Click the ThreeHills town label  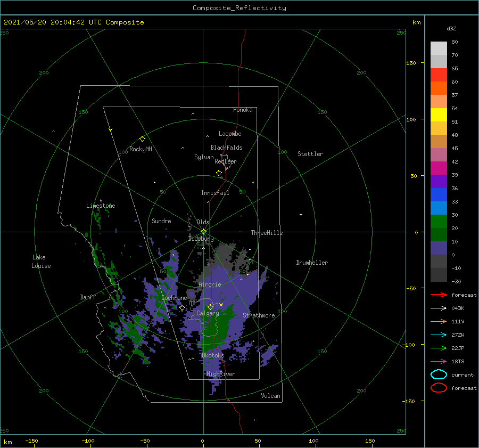pyautogui.click(x=267, y=233)
